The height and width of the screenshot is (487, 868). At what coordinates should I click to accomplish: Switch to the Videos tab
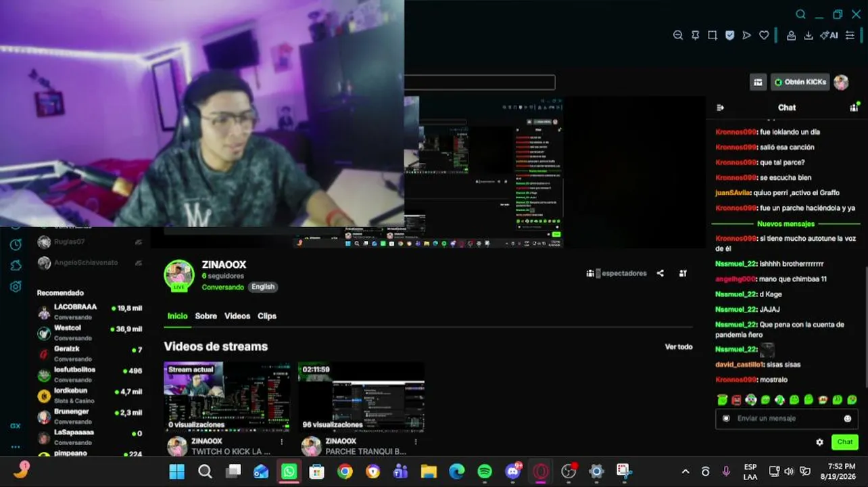coord(237,316)
